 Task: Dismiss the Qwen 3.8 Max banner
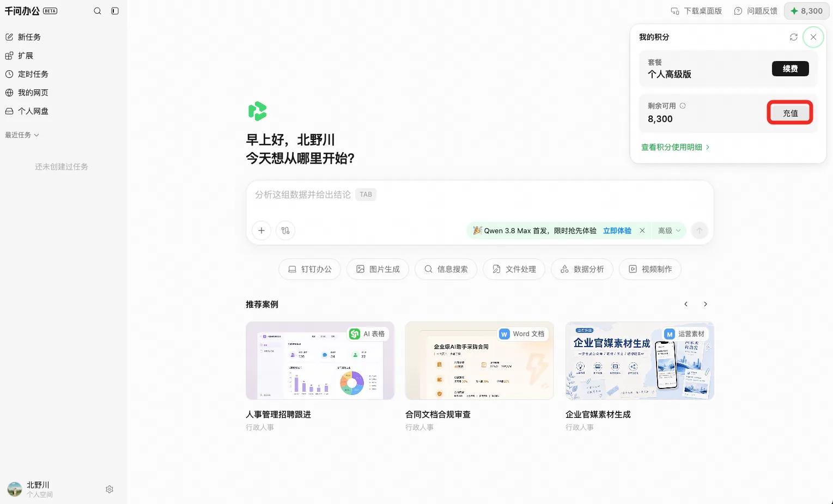(x=642, y=230)
